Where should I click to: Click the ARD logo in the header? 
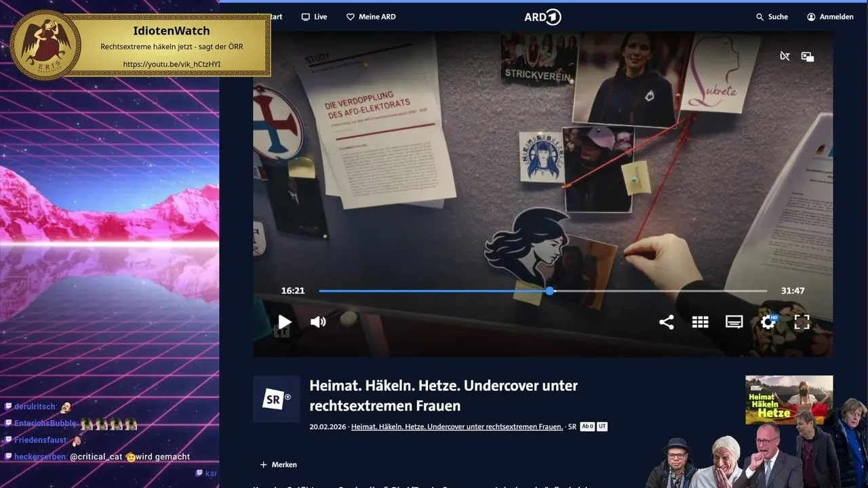(x=542, y=17)
